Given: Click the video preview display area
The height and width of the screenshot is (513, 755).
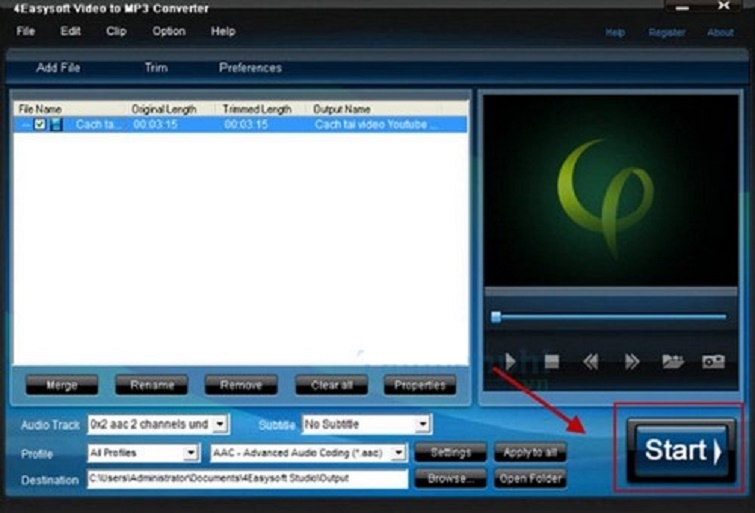Looking at the screenshot, I should 611,190.
